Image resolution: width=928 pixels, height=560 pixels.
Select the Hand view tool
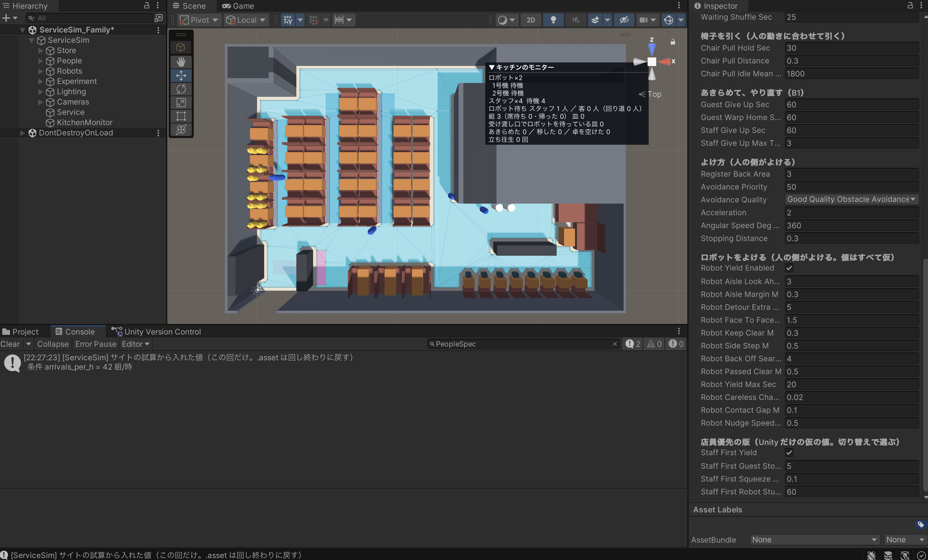[181, 62]
